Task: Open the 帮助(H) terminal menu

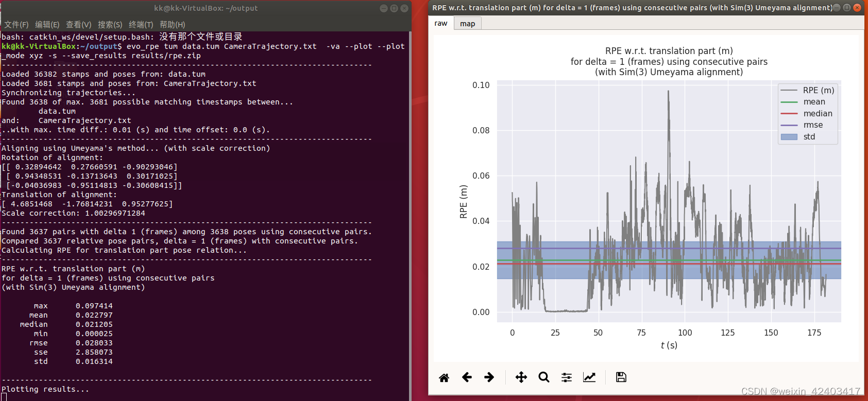Action: click(x=173, y=25)
